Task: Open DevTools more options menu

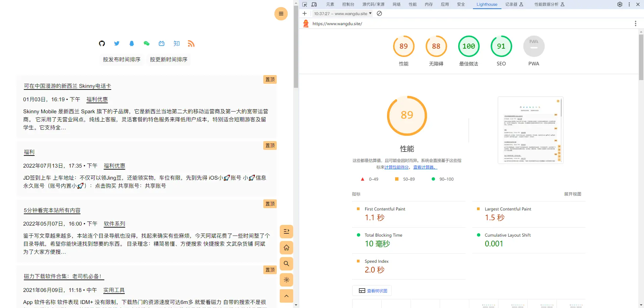Action: (629, 4)
